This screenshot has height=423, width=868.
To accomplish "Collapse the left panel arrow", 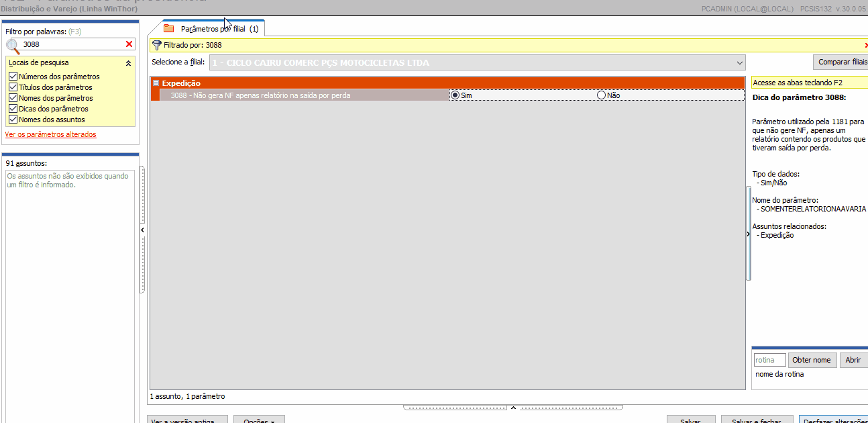I will coord(142,230).
